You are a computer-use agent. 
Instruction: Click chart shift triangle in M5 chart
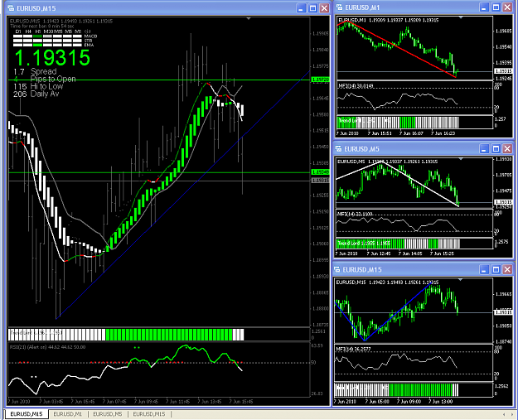coord(461,159)
